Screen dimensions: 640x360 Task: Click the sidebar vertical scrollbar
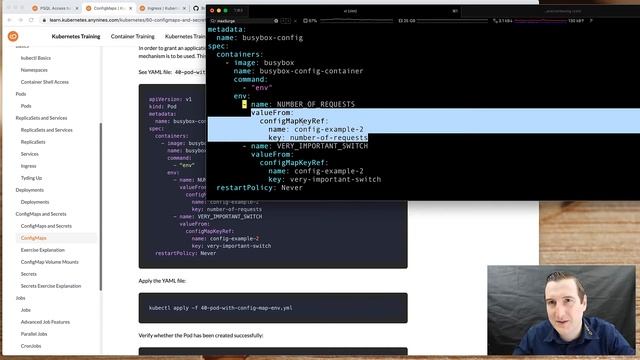(101, 206)
